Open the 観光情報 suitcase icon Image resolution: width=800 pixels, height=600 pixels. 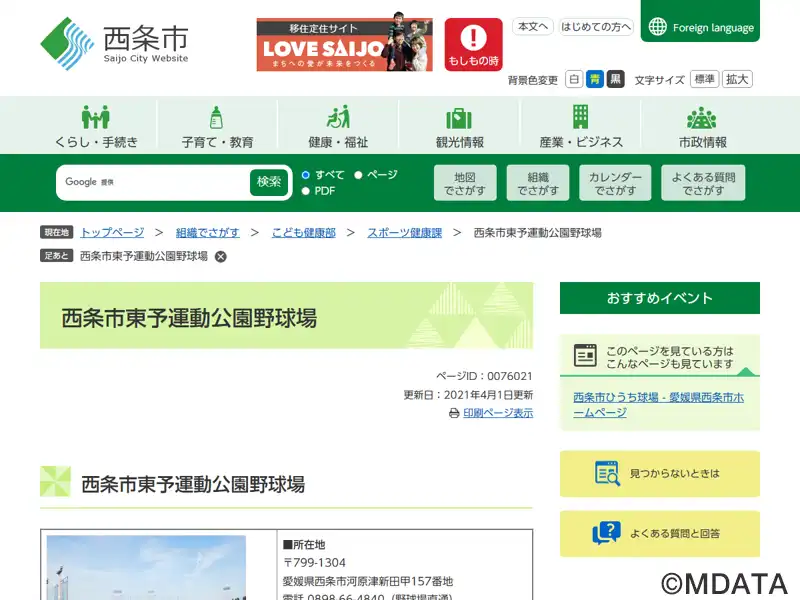459,117
